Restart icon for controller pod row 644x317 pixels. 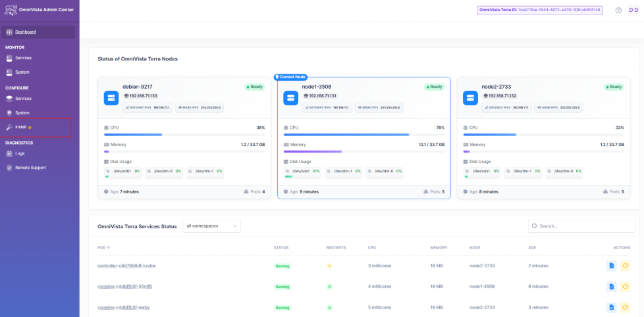click(x=625, y=266)
